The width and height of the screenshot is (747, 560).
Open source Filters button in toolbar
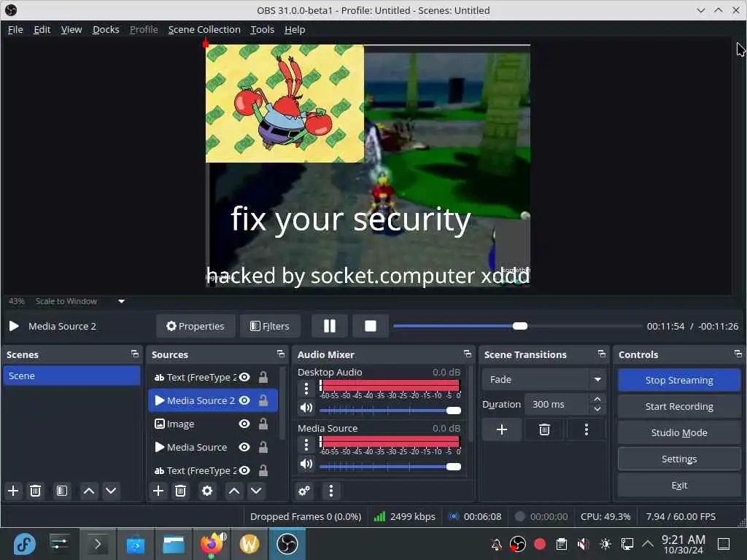tap(270, 326)
